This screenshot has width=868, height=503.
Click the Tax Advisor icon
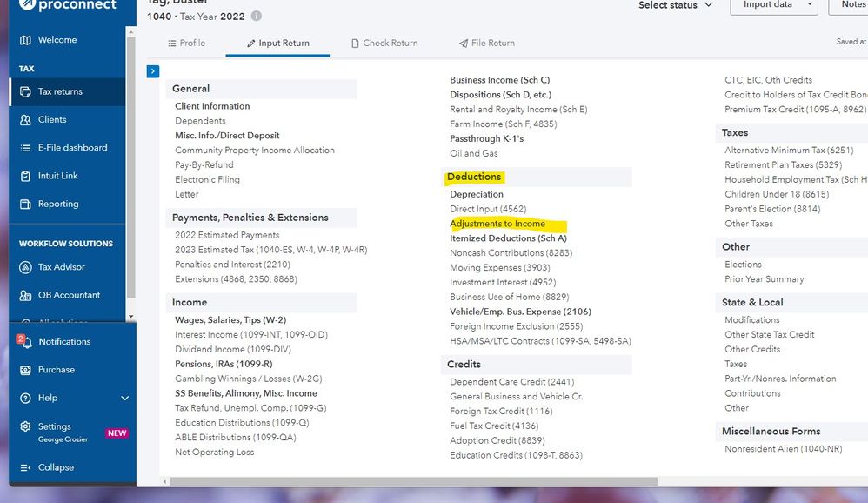click(25, 267)
